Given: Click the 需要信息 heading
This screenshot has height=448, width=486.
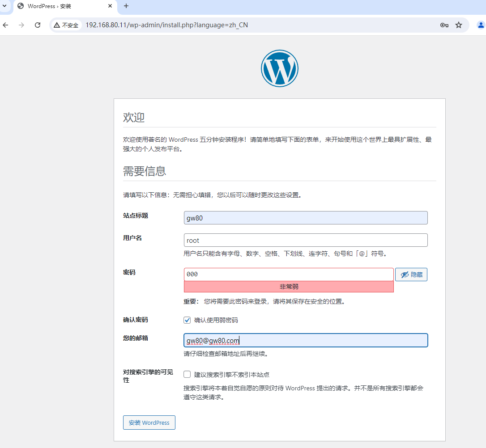Looking at the screenshot, I should (145, 171).
